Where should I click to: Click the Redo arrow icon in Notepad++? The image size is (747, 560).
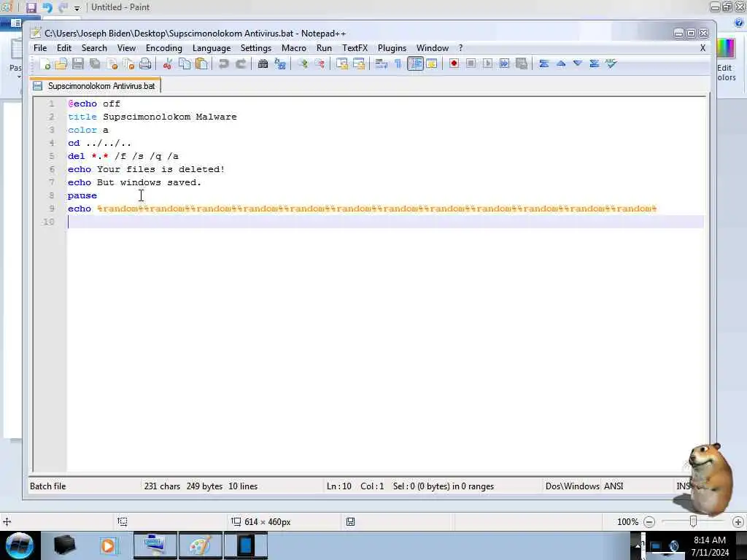click(241, 64)
